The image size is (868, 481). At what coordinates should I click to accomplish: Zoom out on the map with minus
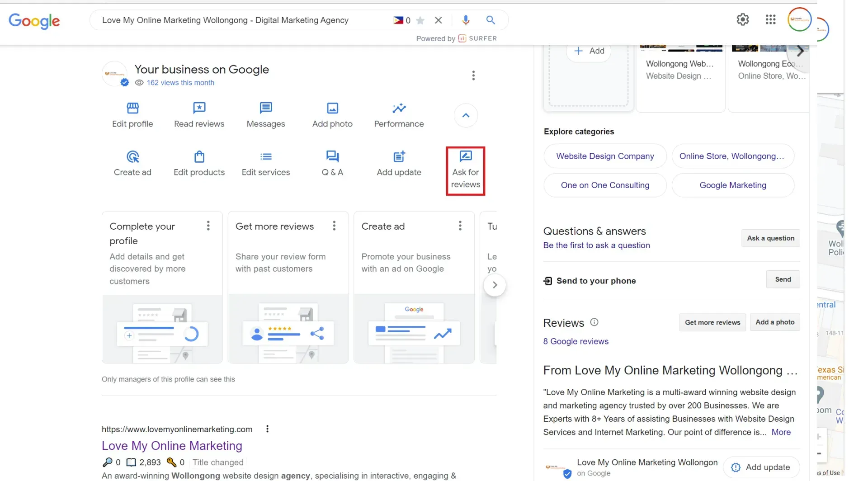[x=819, y=453]
